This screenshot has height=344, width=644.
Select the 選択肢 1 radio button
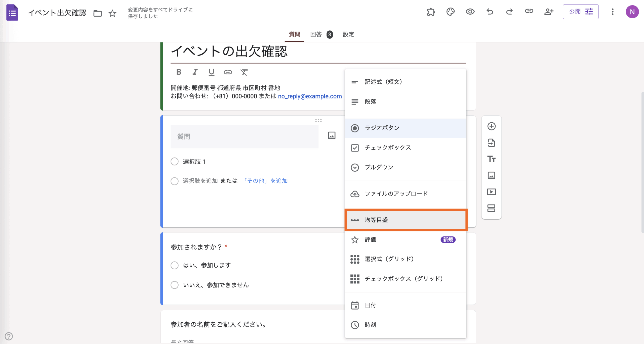(x=175, y=162)
